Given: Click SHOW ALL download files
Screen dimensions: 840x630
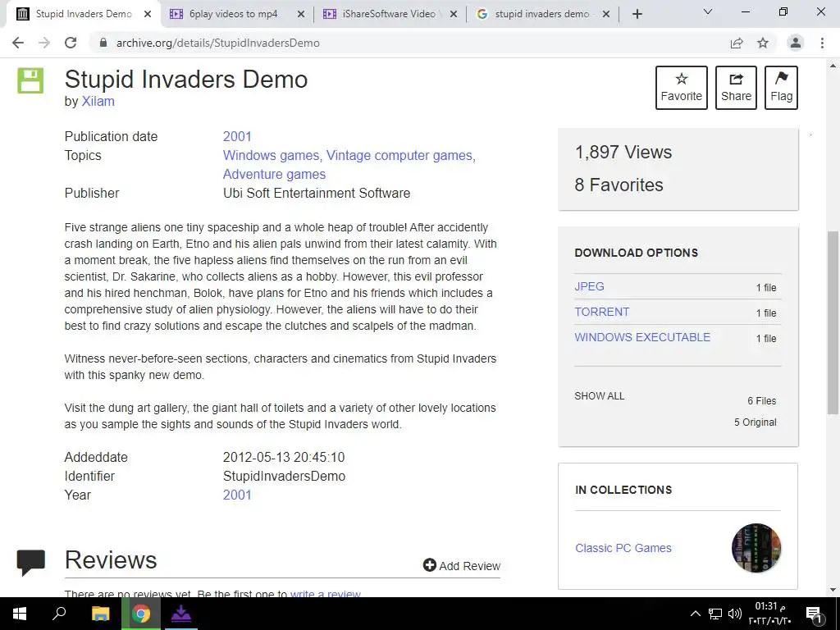Looking at the screenshot, I should (x=600, y=396).
